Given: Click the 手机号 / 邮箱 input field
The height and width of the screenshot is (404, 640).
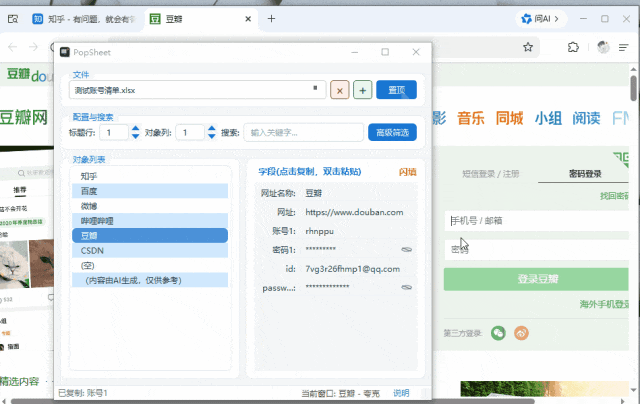Looking at the screenshot, I should point(537,221).
